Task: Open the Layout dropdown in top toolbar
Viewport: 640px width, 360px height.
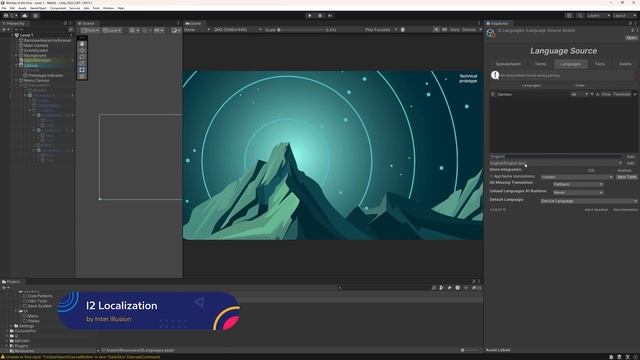Action: pos(624,16)
